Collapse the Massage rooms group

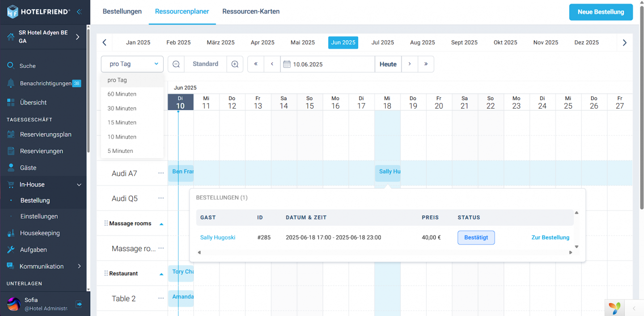(x=161, y=224)
